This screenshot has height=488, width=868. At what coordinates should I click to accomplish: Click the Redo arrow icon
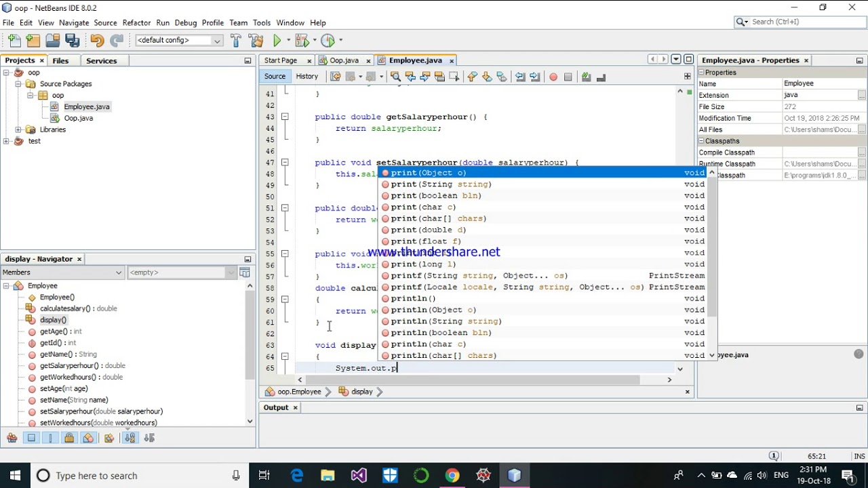(117, 41)
